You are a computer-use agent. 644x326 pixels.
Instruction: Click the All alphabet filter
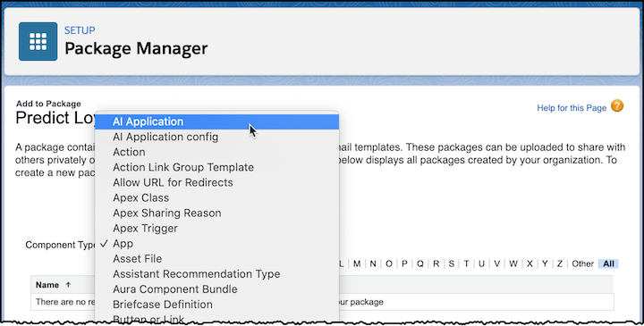pos(609,263)
